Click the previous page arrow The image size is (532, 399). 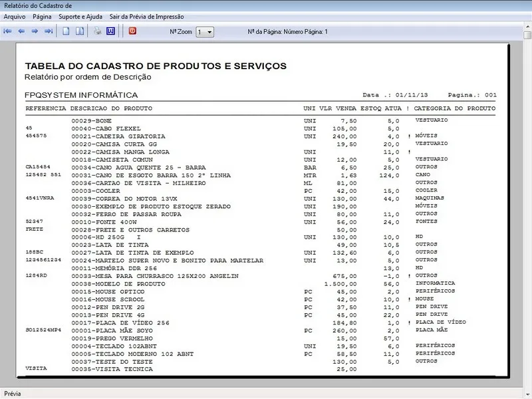tap(21, 31)
